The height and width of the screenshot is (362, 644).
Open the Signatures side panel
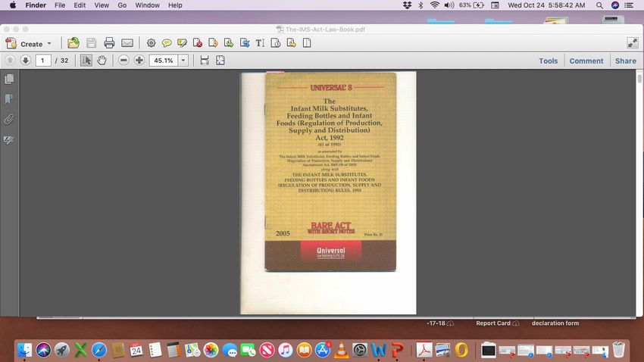tap(9, 140)
